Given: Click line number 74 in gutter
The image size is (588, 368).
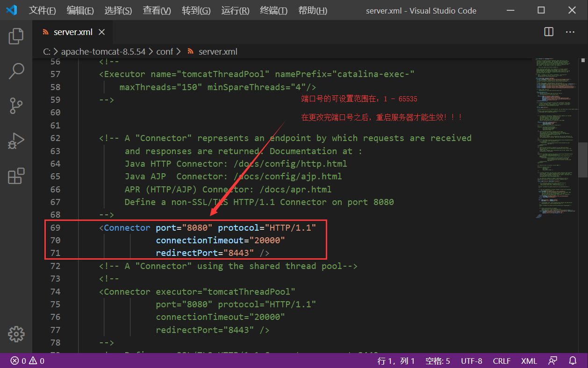Looking at the screenshot, I should (x=55, y=291).
